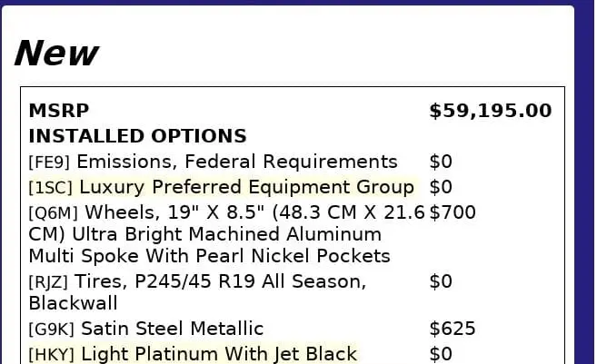Click the "New" heading
The image size is (597, 364).
click(56, 54)
